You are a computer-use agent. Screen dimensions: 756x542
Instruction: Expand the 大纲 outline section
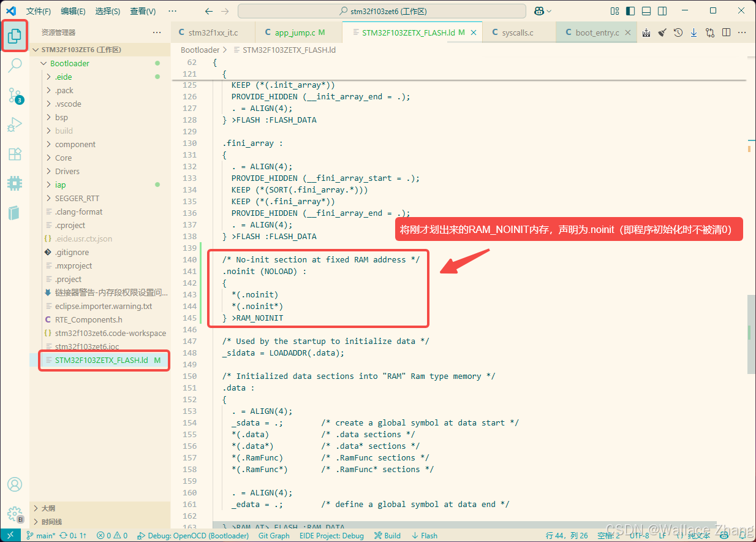click(100, 508)
